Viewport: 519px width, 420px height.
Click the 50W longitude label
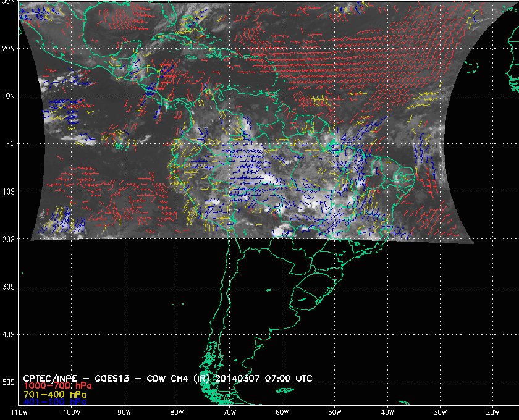[335, 413]
